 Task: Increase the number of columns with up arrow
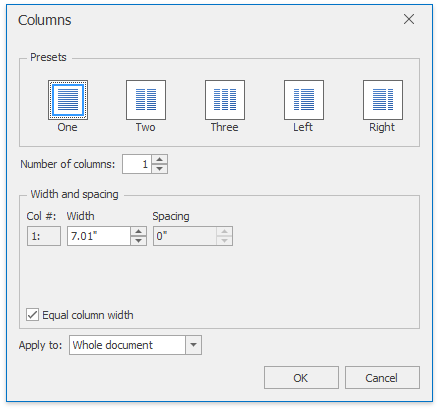tap(160, 159)
